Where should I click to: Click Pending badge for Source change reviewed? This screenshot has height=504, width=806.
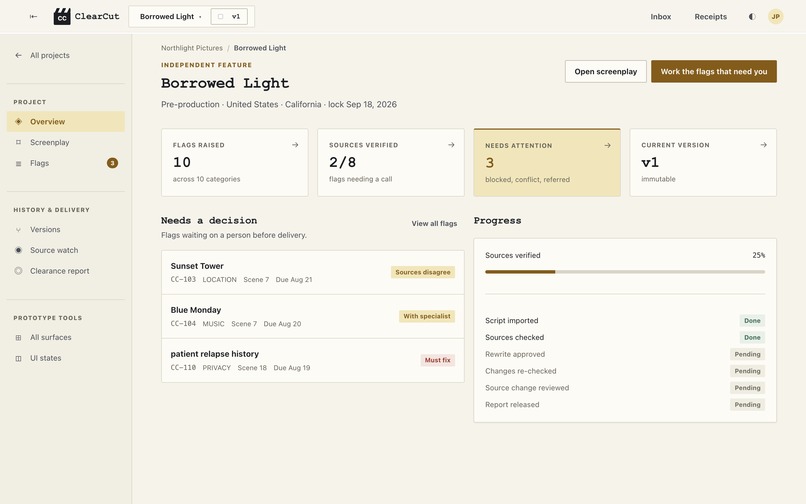[x=747, y=388]
